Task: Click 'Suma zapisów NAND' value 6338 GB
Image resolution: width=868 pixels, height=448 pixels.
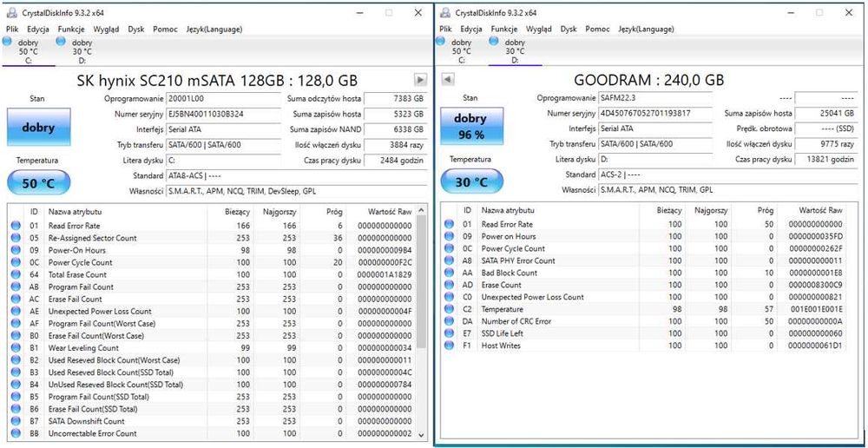Action: 395,129
